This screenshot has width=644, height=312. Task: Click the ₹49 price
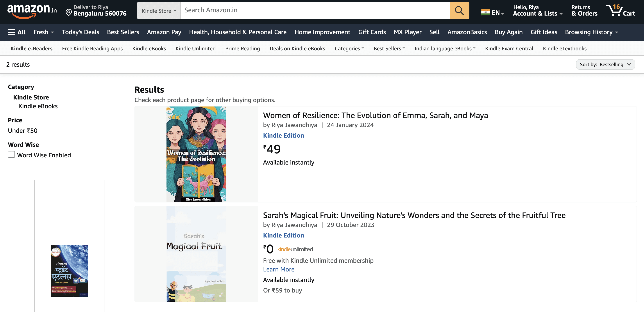tap(272, 149)
